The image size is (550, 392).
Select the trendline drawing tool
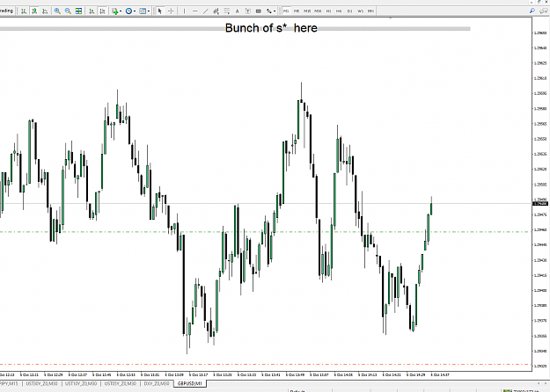[x=206, y=11]
